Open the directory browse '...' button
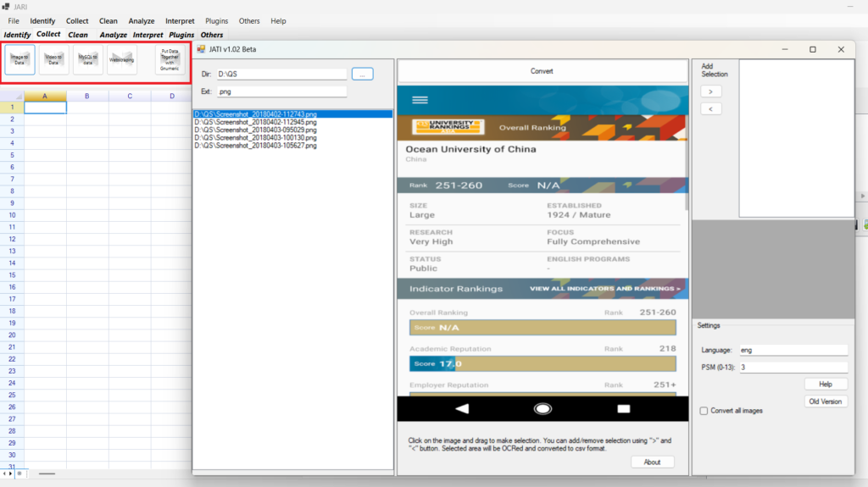 362,75
